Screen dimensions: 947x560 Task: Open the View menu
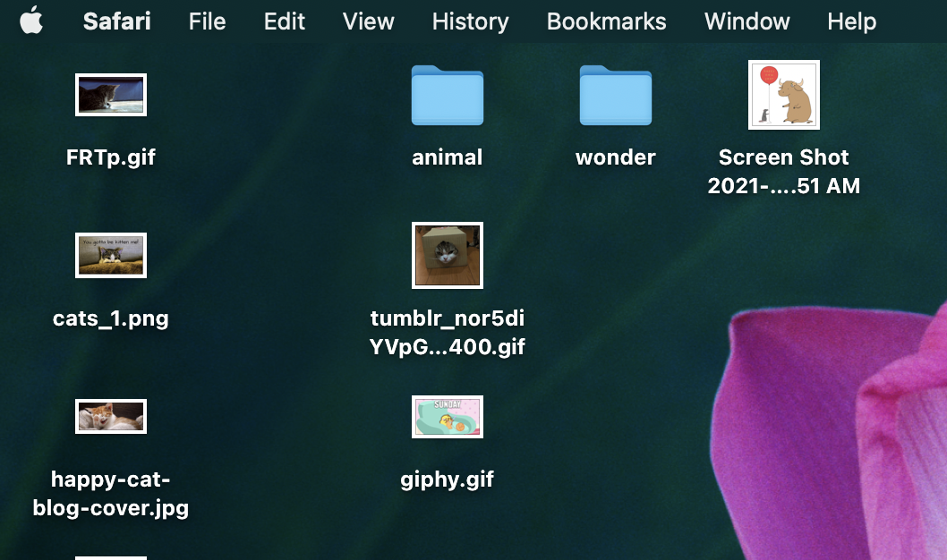369,21
